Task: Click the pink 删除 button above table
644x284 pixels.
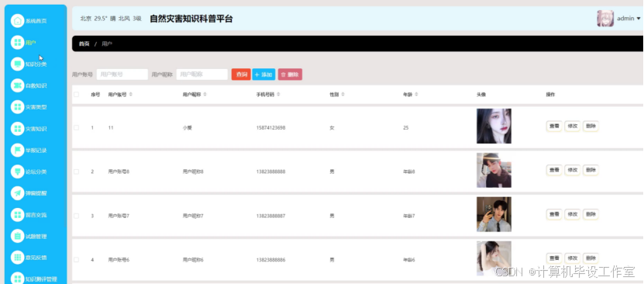Action: [290, 74]
